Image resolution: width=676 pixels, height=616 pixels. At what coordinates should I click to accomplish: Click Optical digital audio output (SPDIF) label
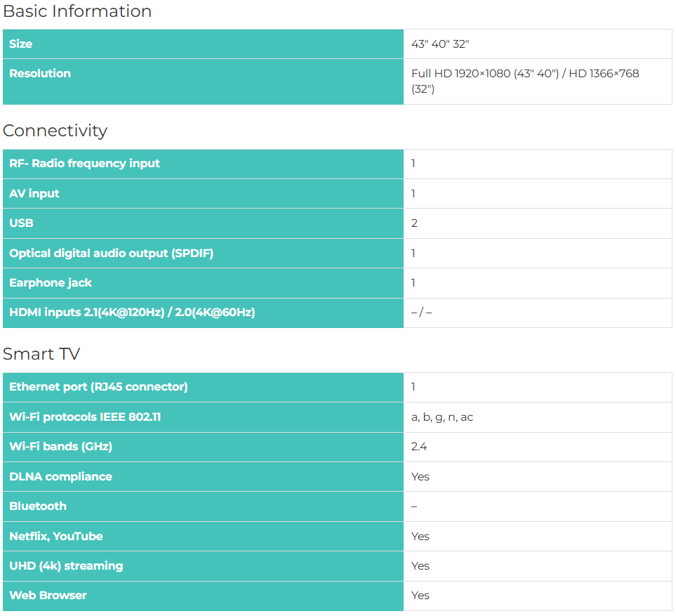pyautogui.click(x=111, y=253)
